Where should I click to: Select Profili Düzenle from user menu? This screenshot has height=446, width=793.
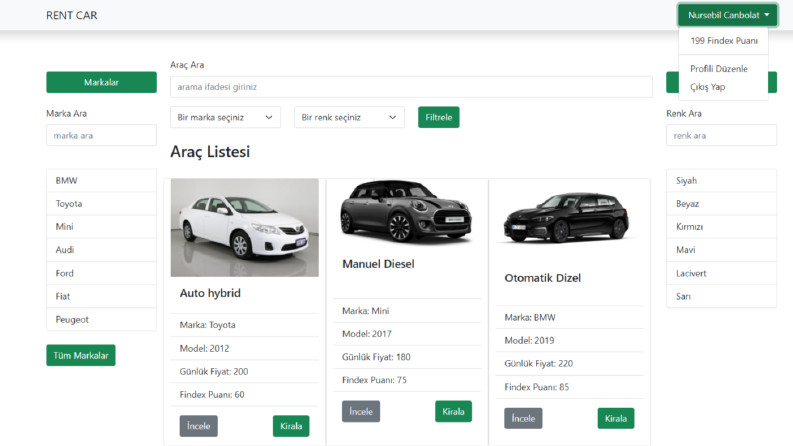(719, 69)
